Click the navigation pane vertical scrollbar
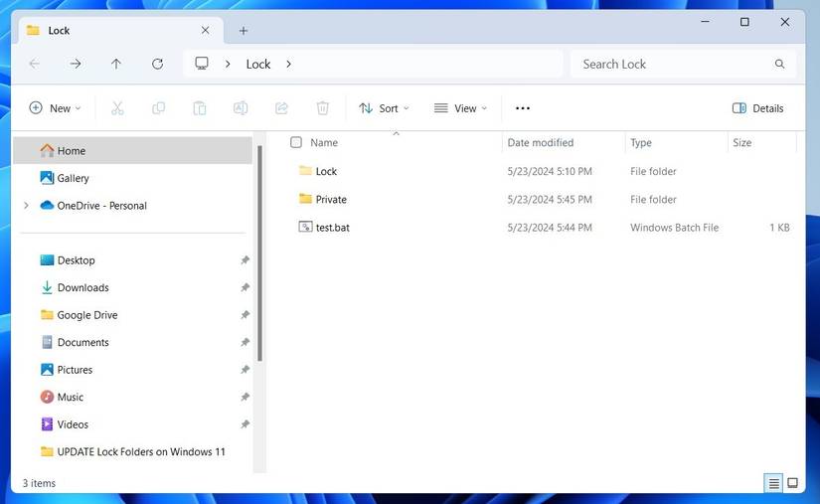 [259, 253]
